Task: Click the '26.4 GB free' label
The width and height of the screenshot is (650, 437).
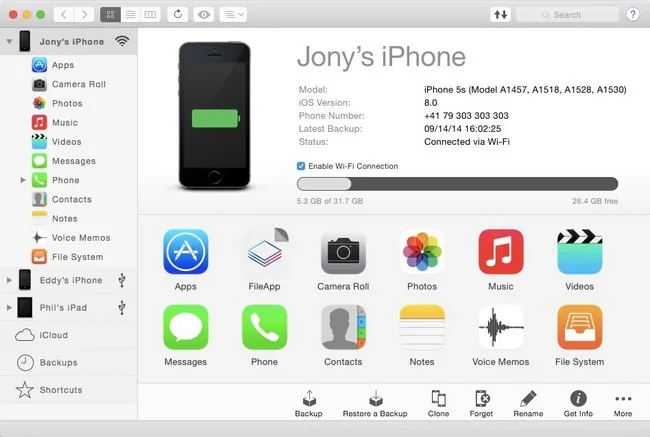Action: click(x=595, y=201)
